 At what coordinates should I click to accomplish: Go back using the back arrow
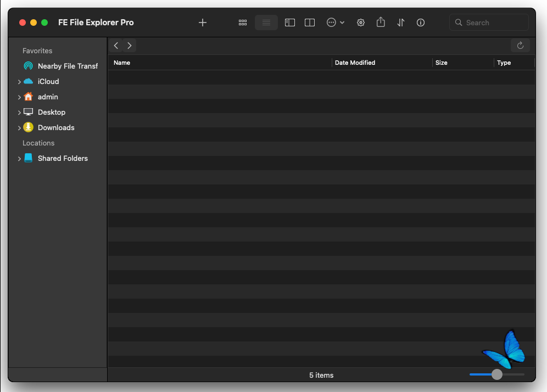click(116, 46)
